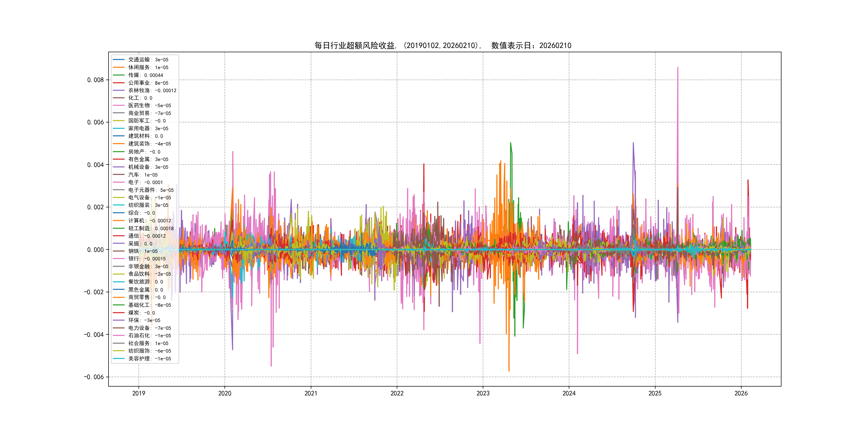The height and width of the screenshot is (434, 868).
Task: Click the green peak in 2023
Action: (511, 144)
